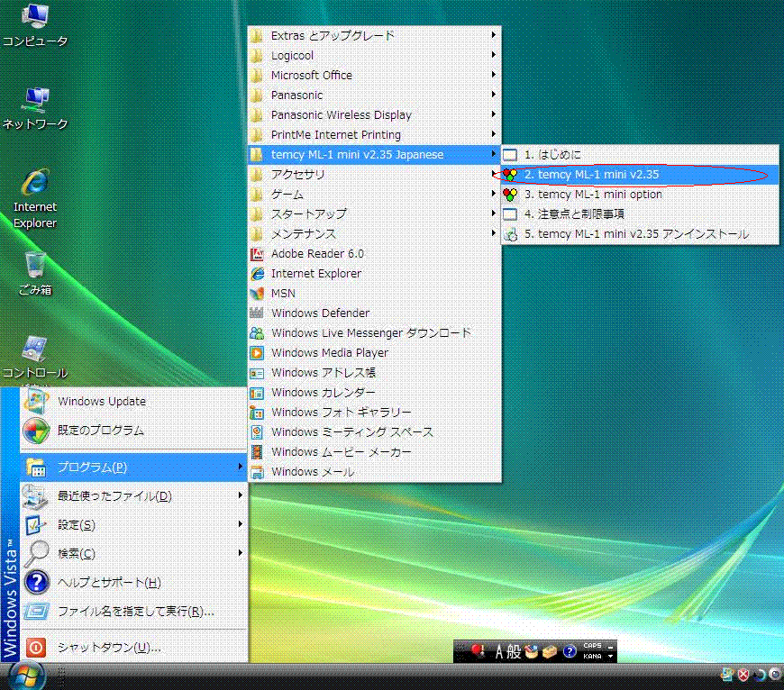Screen dimensions: 784x690
Task: Expand the 設定(S) submenu arrow
Action: (241, 524)
